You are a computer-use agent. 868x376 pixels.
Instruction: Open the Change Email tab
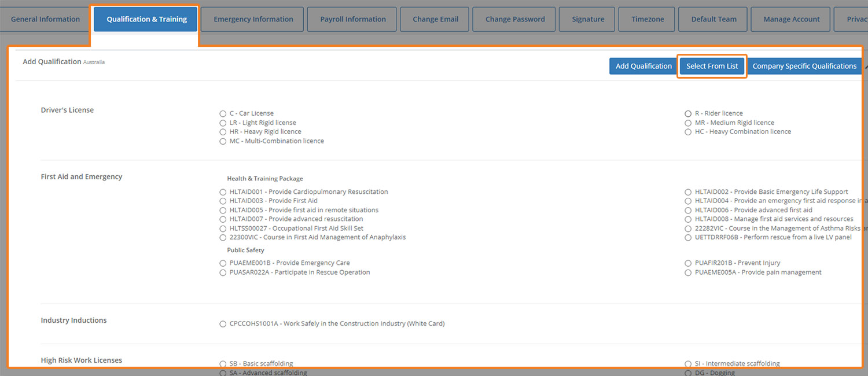coord(435,19)
